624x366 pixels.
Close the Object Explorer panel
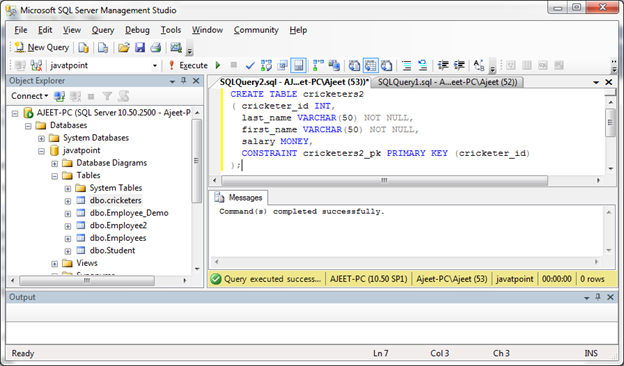[196, 81]
